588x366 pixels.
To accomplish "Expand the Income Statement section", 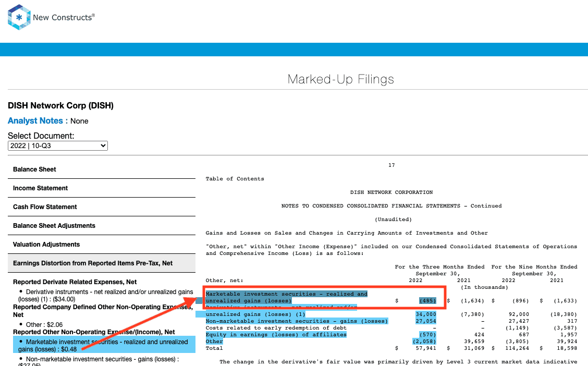I will pos(102,188).
